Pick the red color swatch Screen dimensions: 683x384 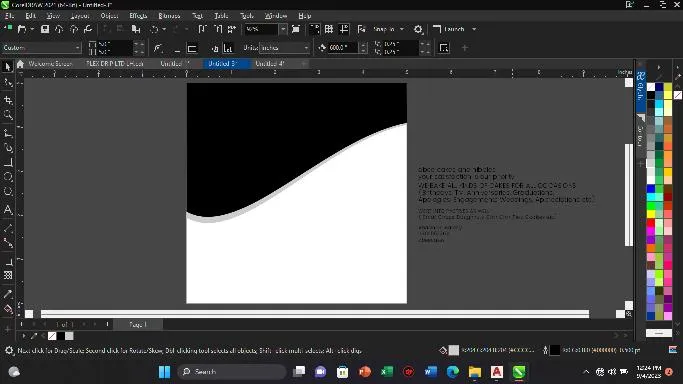(x=651, y=223)
